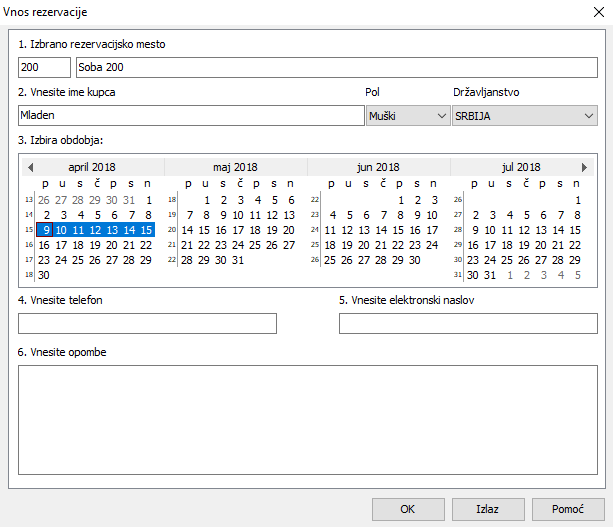The height and width of the screenshot is (527, 613).
Task: Click the reservation number field containing 200
Action: point(44,67)
